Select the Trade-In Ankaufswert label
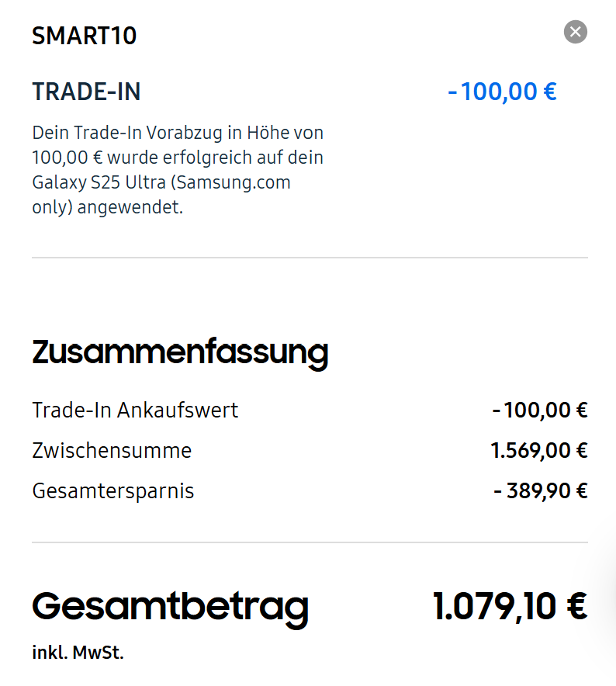 [x=135, y=410]
